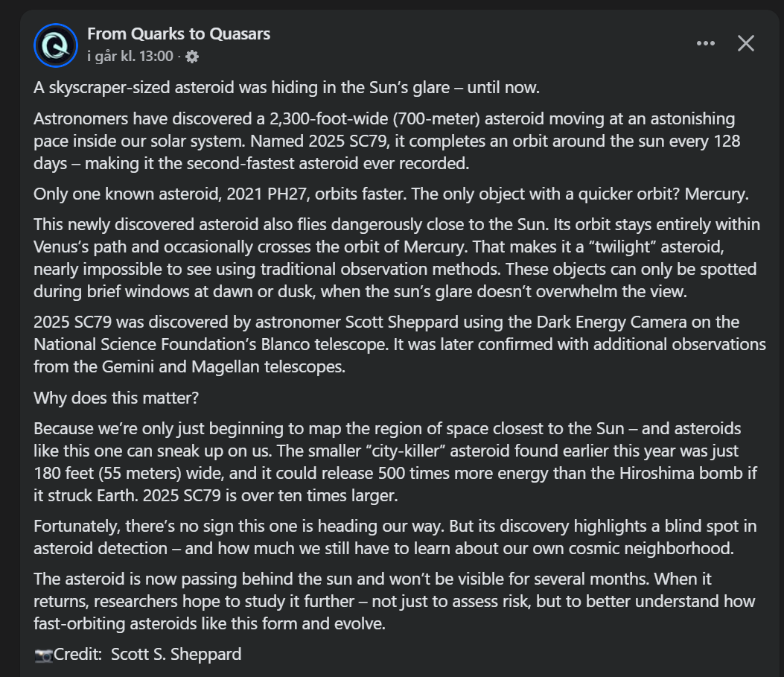Click the From Quarks to Quasars avatar

point(56,45)
